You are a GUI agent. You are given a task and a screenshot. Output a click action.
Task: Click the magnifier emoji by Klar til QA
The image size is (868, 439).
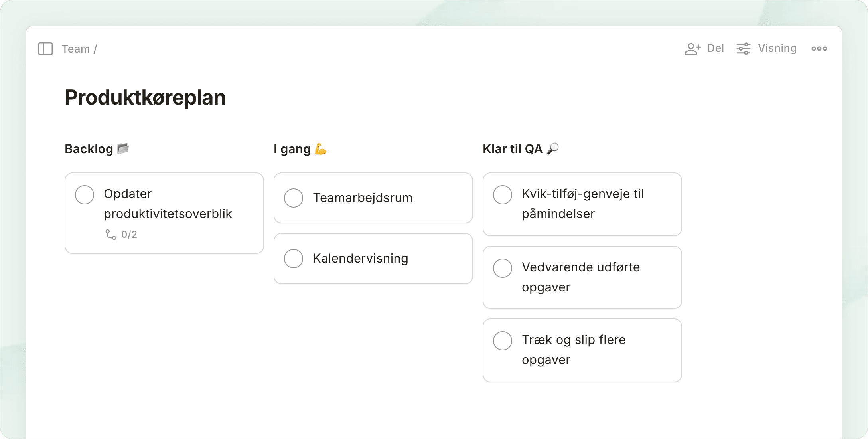[x=552, y=149]
